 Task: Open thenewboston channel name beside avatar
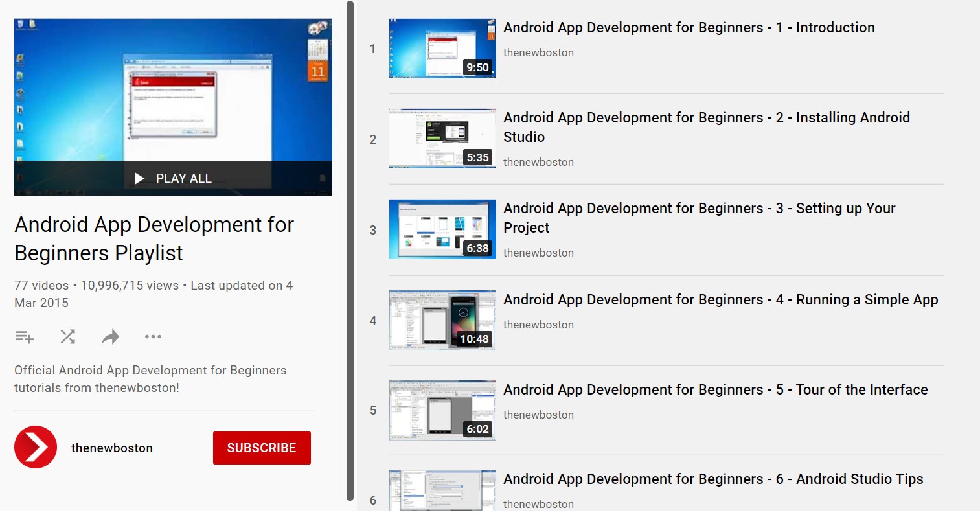[x=112, y=448]
